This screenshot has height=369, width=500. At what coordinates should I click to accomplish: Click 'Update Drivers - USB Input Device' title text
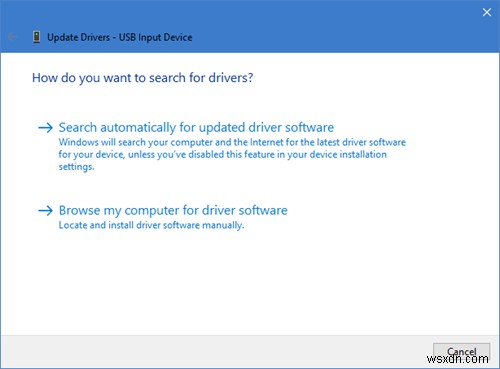(x=120, y=37)
